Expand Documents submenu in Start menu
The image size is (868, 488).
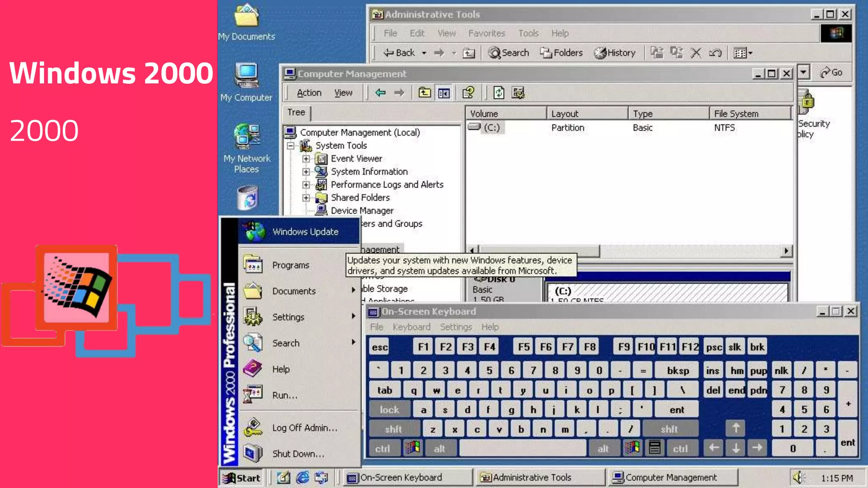(x=299, y=291)
